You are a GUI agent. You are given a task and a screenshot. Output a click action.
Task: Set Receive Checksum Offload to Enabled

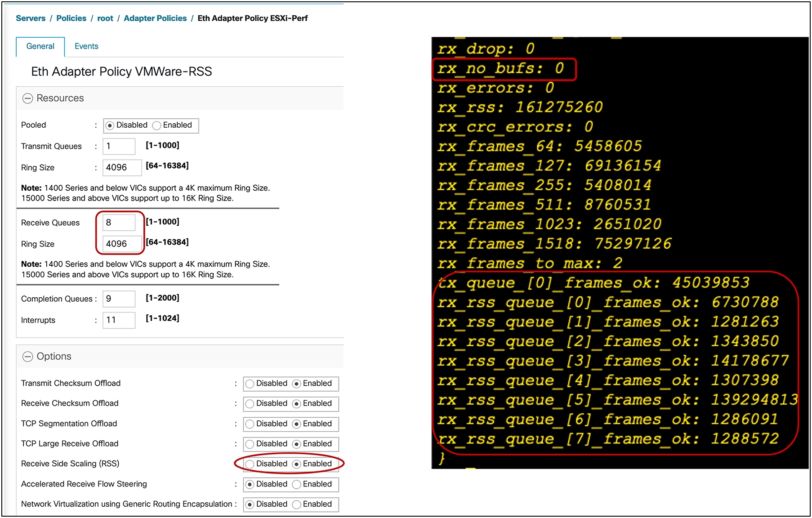point(296,404)
